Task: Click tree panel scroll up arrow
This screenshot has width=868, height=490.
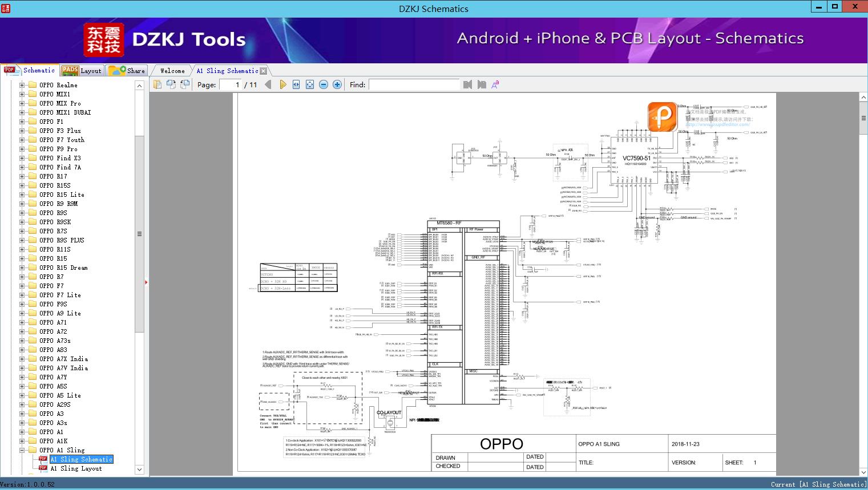Action: click(139, 86)
